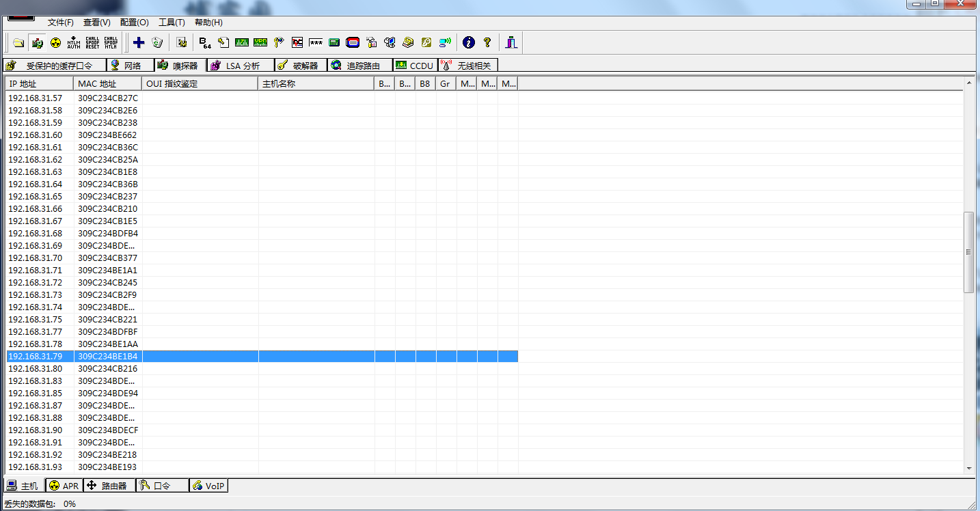Select the host row 192.168.31.85
This screenshot has height=511, width=980.
[x=262, y=393]
